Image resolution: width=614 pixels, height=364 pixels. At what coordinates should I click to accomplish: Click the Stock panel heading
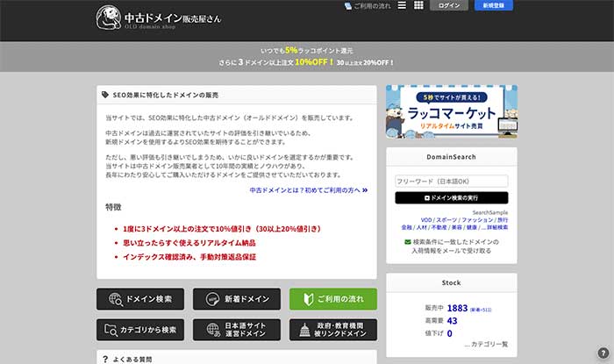point(451,282)
